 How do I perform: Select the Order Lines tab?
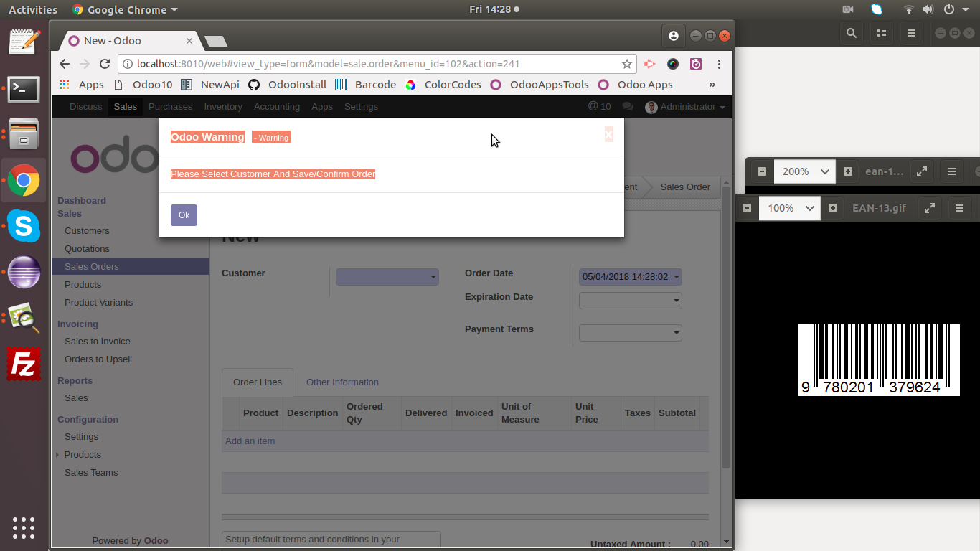pyautogui.click(x=258, y=382)
